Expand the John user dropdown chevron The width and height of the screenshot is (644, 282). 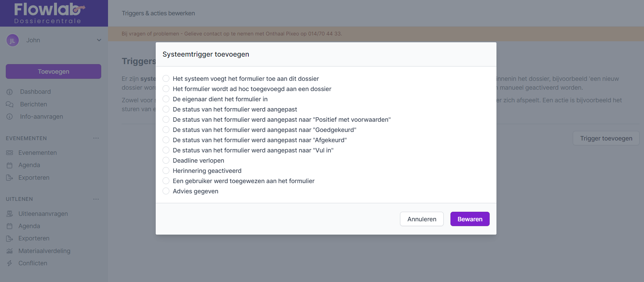(99, 40)
